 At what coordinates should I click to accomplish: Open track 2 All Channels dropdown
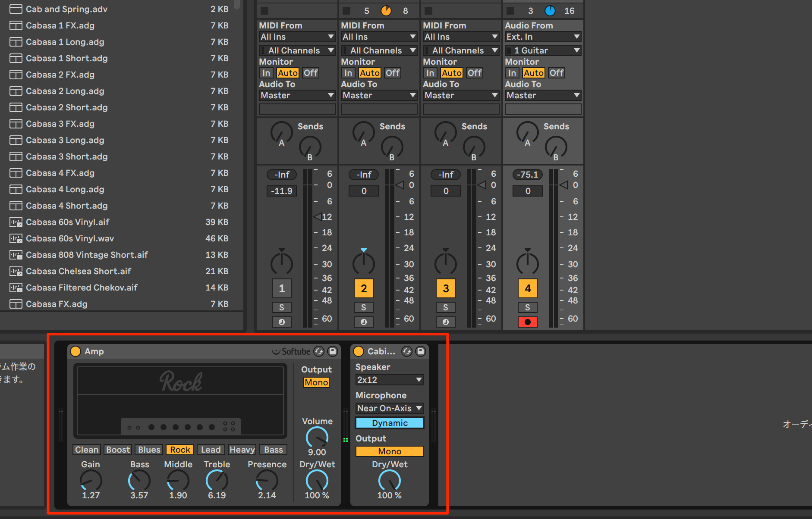coord(379,50)
